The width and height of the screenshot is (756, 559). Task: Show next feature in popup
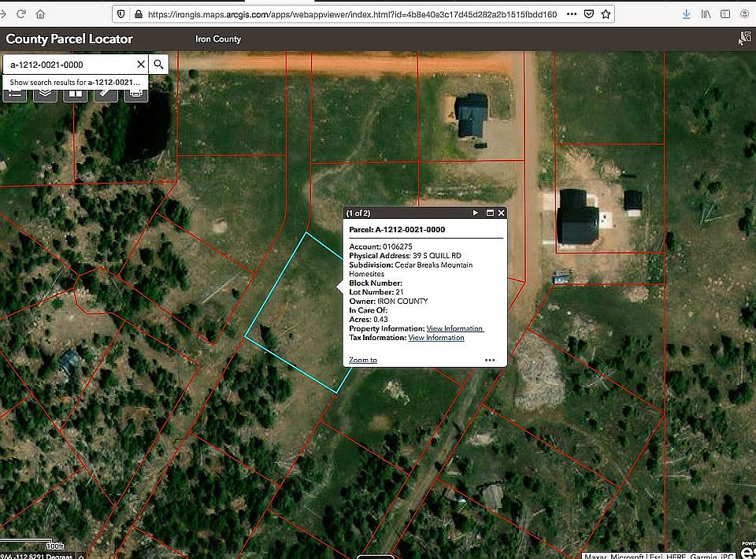475,213
